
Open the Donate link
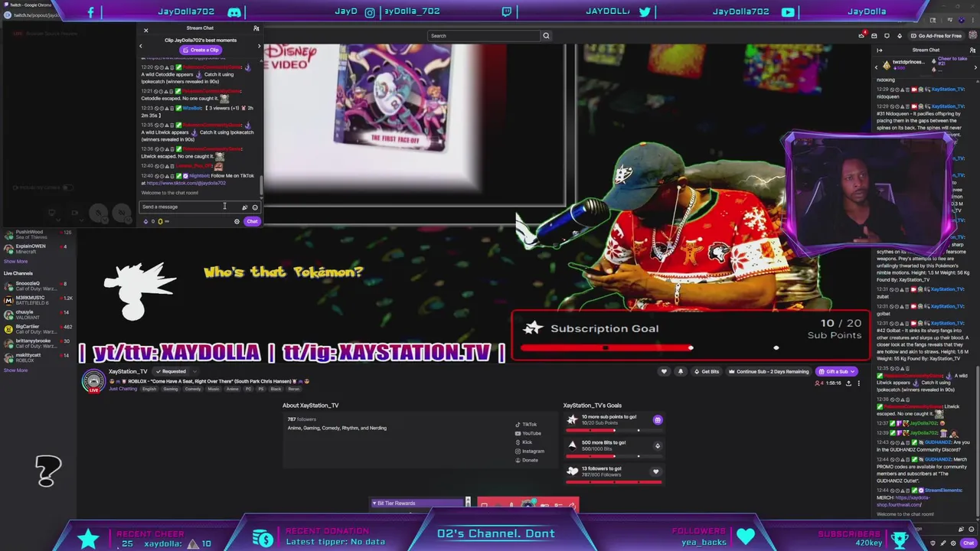point(527,460)
